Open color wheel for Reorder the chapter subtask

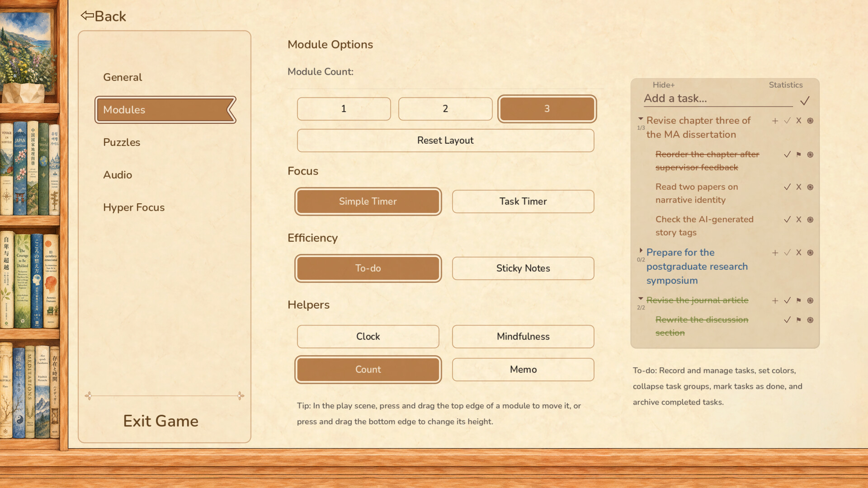click(810, 155)
